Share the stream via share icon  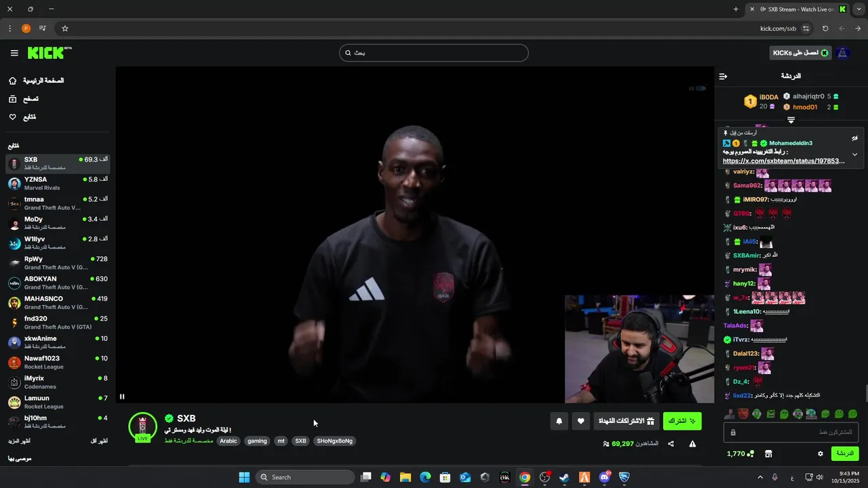(671, 444)
